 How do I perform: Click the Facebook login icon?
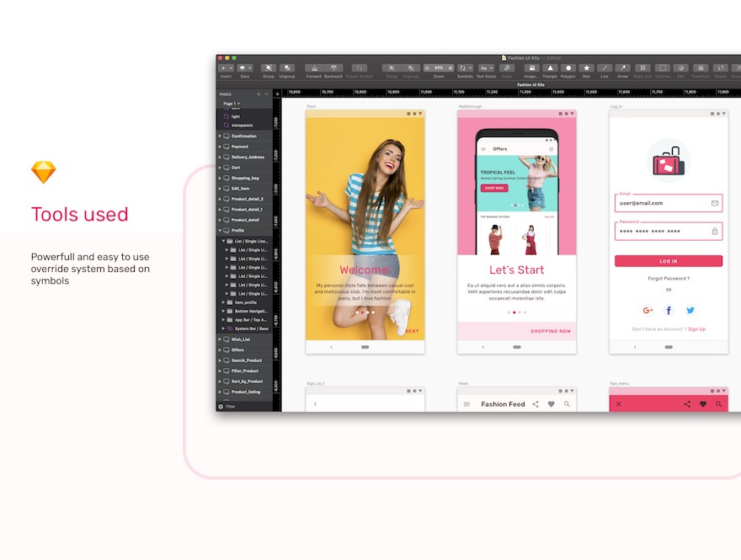coord(669,311)
